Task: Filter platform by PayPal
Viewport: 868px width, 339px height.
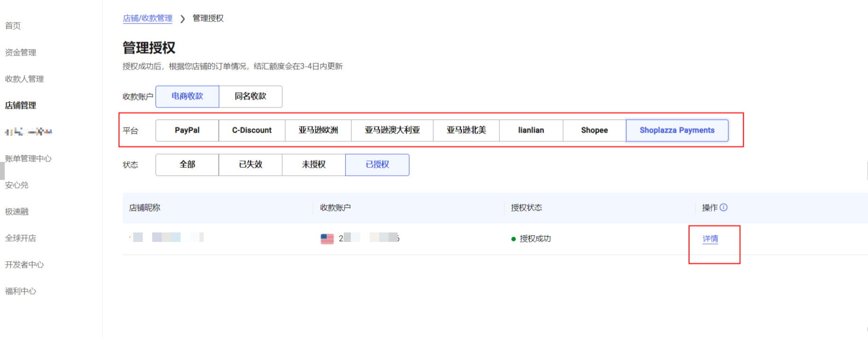Action: pos(187,130)
